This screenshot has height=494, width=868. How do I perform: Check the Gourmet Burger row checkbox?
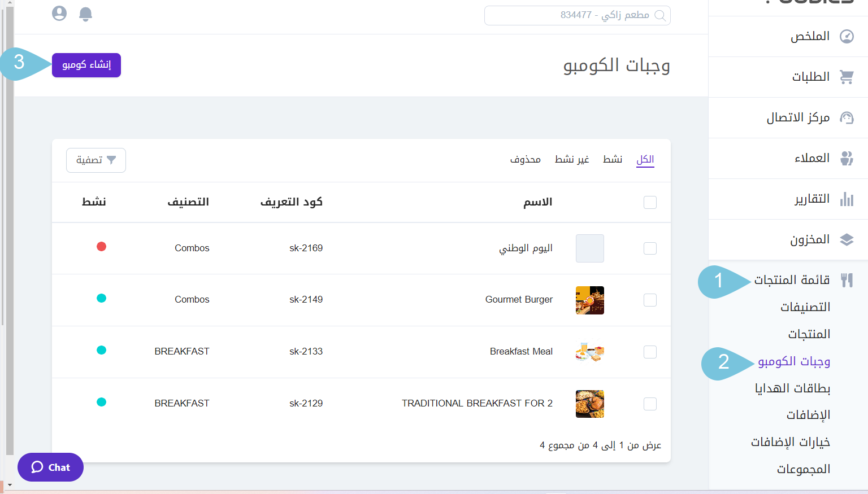(650, 300)
